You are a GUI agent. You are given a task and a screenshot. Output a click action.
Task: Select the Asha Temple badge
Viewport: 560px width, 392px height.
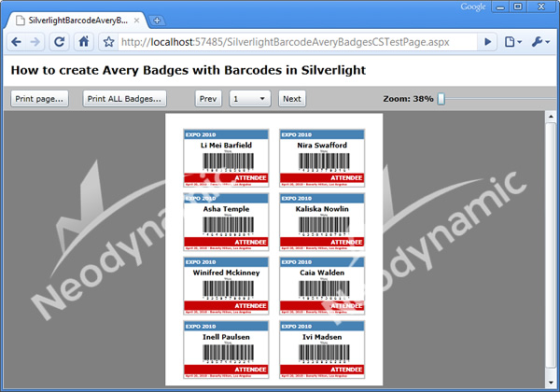coord(226,222)
